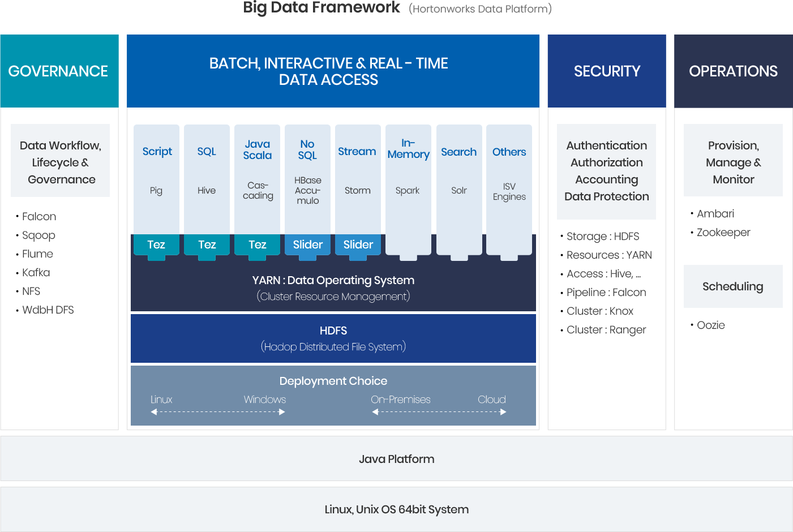The image size is (793, 532).
Task: Click the SQL column heading
Action: pos(207,152)
